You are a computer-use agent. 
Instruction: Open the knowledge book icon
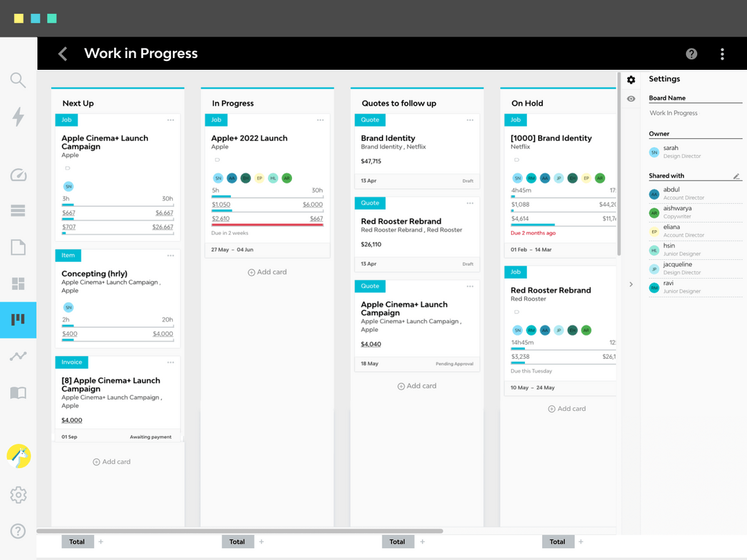click(18, 393)
